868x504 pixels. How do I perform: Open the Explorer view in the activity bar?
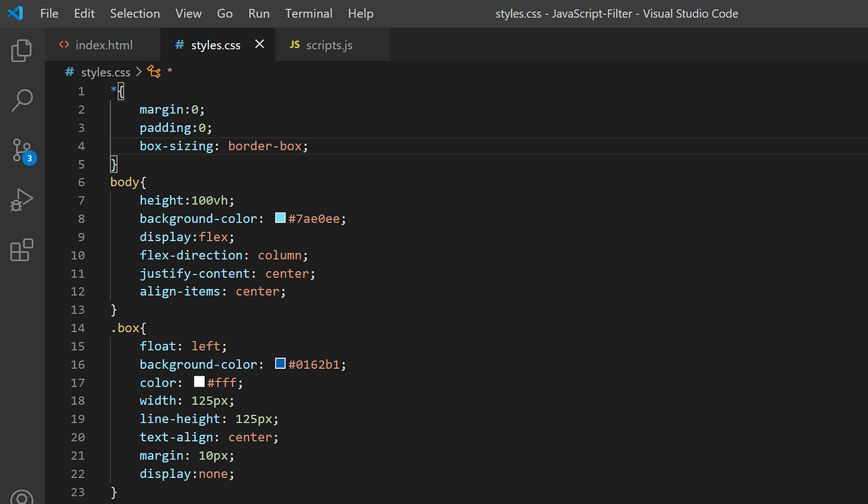[22, 50]
